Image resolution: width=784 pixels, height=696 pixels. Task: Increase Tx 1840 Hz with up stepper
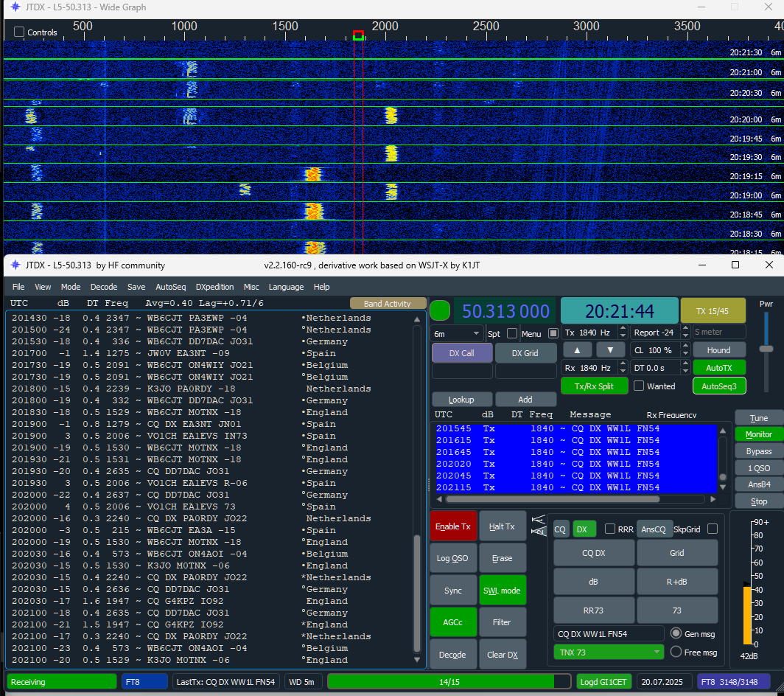[x=623, y=330]
